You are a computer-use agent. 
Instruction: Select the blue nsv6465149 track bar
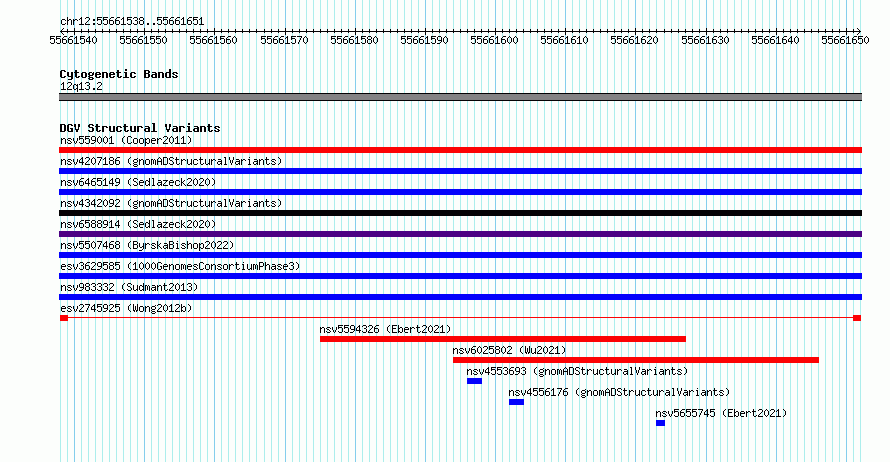[460, 192]
